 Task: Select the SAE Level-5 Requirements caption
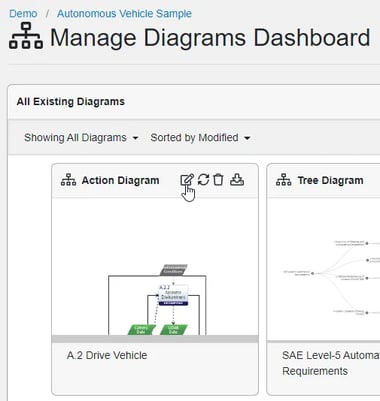331,363
